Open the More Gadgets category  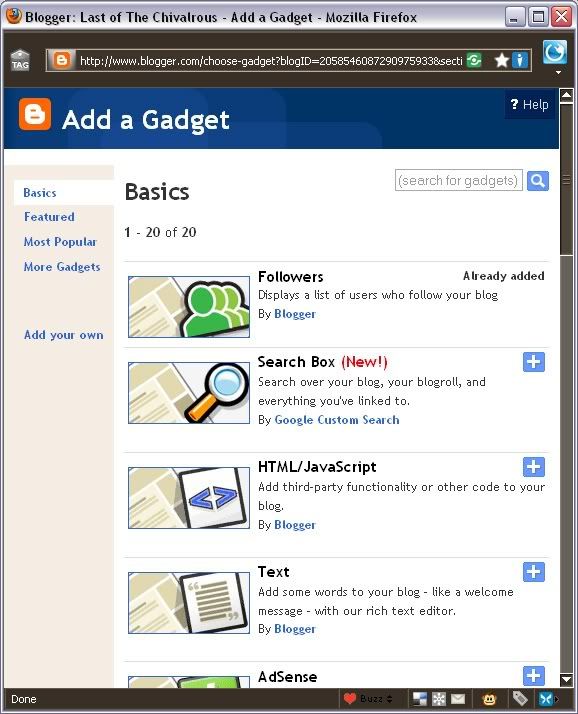(62, 267)
